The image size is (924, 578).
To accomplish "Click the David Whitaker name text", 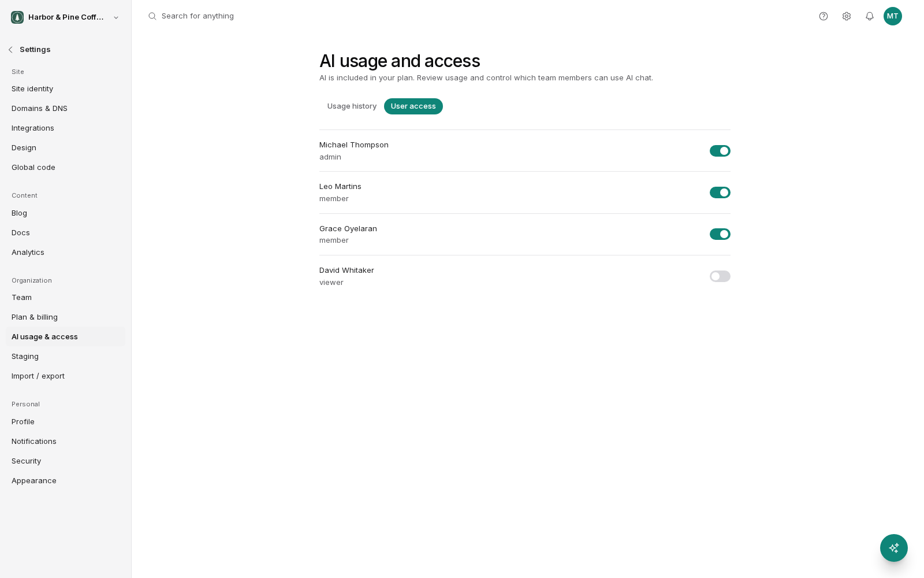I will pos(346,271).
